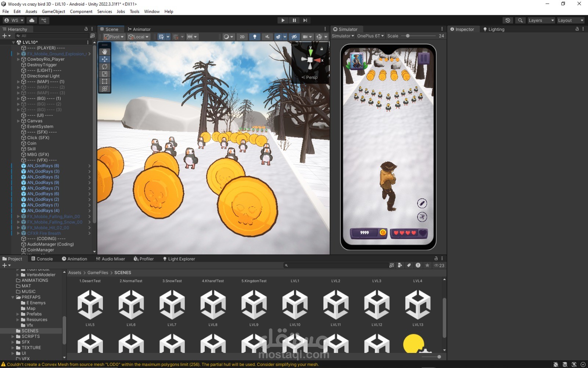Open Unity Cloud services icon
This screenshot has width=588, height=368.
pyautogui.click(x=32, y=20)
